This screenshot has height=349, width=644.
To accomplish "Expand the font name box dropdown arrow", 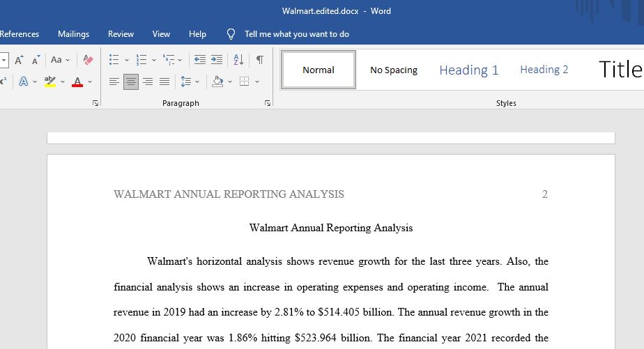I will pyautogui.click(x=3, y=60).
